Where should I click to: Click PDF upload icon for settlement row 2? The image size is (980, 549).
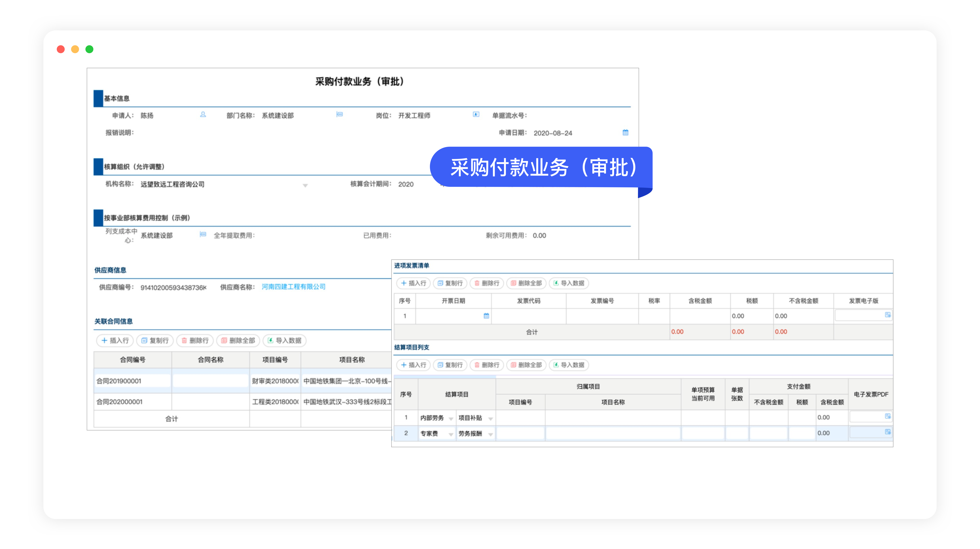coord(888,432)
